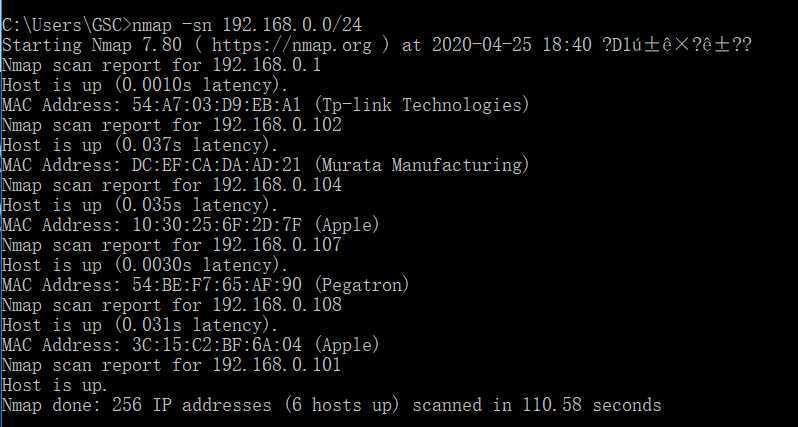This screenshot has width=798, height=427.
Task: Click the 110.58 seconds scan time
Action: [x=592, y=406]
